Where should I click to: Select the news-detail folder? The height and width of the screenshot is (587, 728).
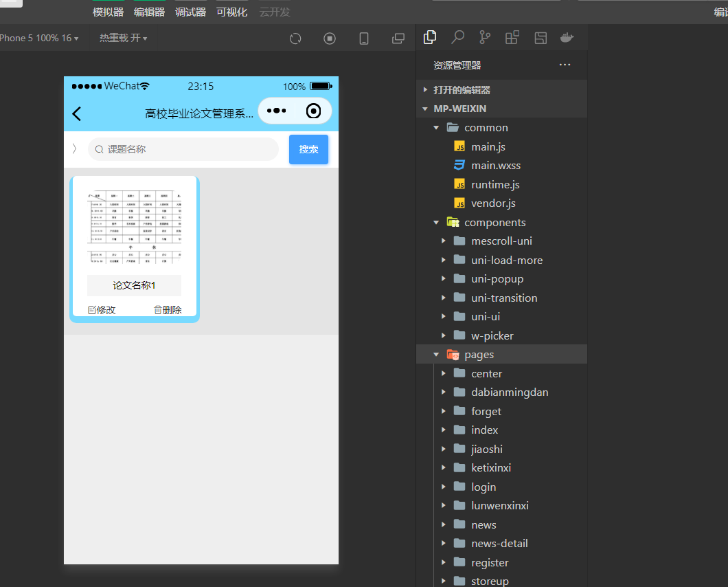(x=501, y=543)
